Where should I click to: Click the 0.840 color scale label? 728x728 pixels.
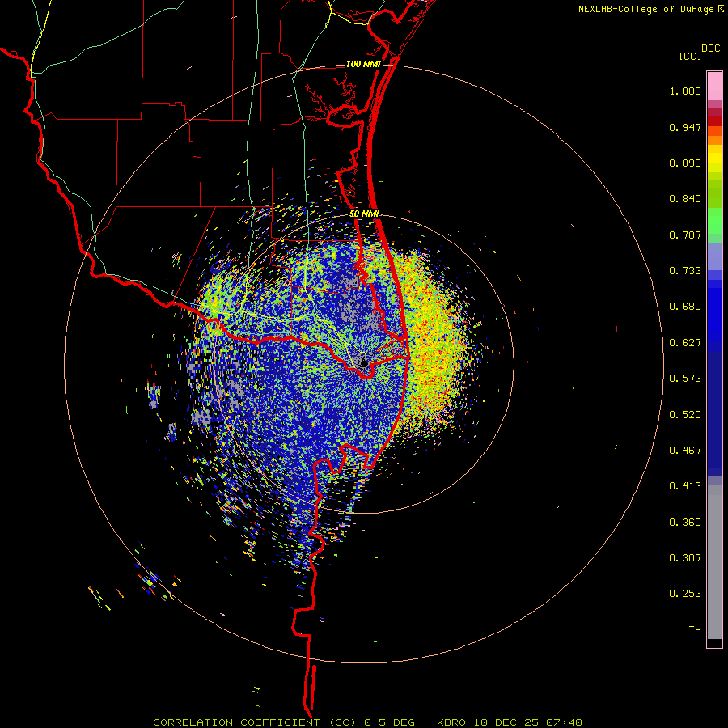click(685, 199)
